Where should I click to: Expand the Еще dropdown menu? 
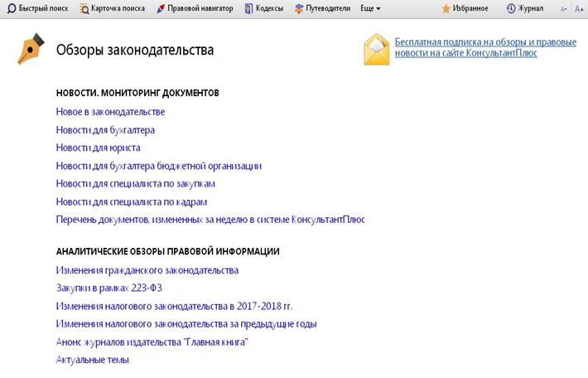pos(371,8)
